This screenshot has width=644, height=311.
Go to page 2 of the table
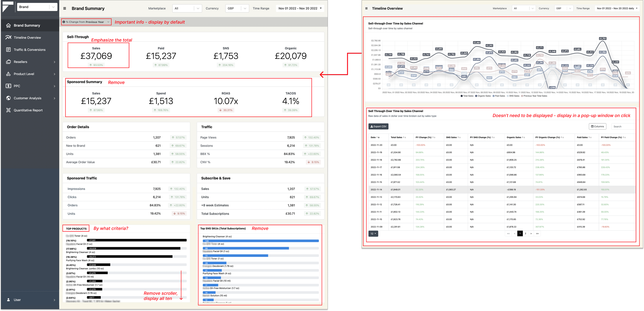click(526, 233)
